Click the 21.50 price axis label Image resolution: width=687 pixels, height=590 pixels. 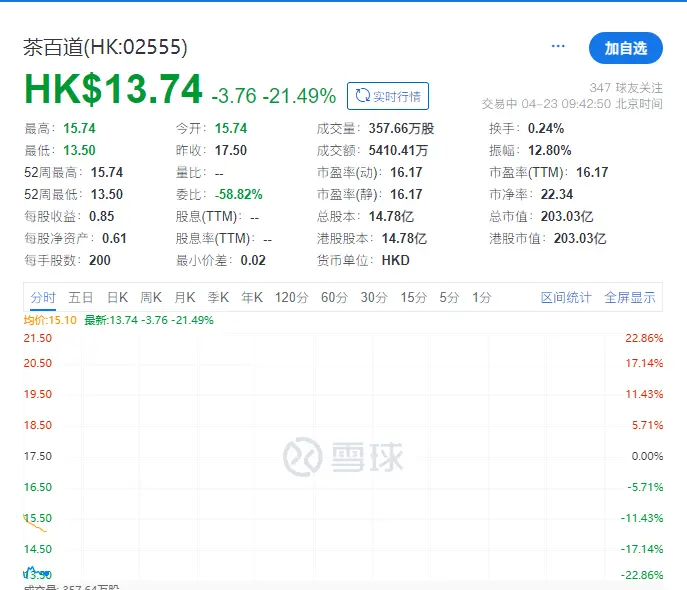click(x=38, y=338)
